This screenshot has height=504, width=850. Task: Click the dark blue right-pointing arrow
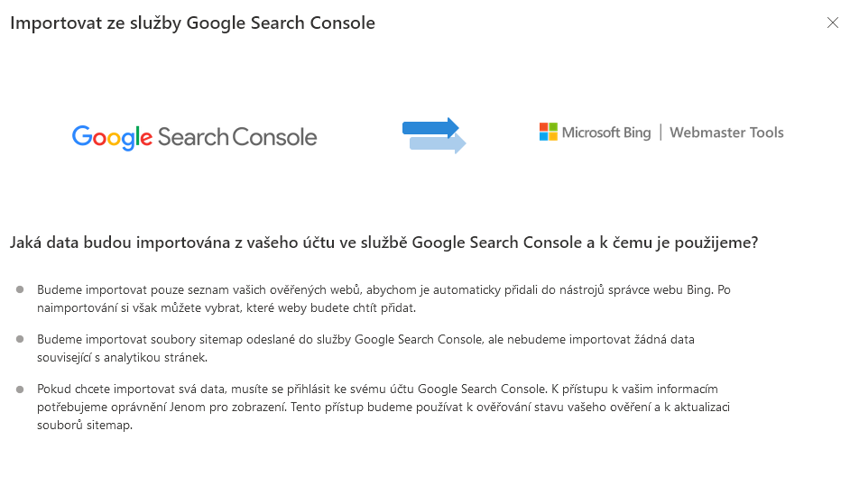click(430, 126)
